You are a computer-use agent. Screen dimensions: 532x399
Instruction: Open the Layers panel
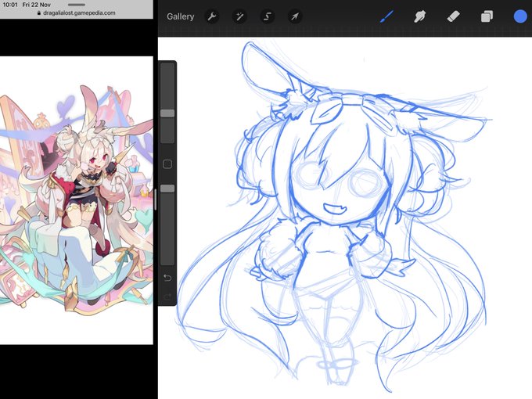487,16
